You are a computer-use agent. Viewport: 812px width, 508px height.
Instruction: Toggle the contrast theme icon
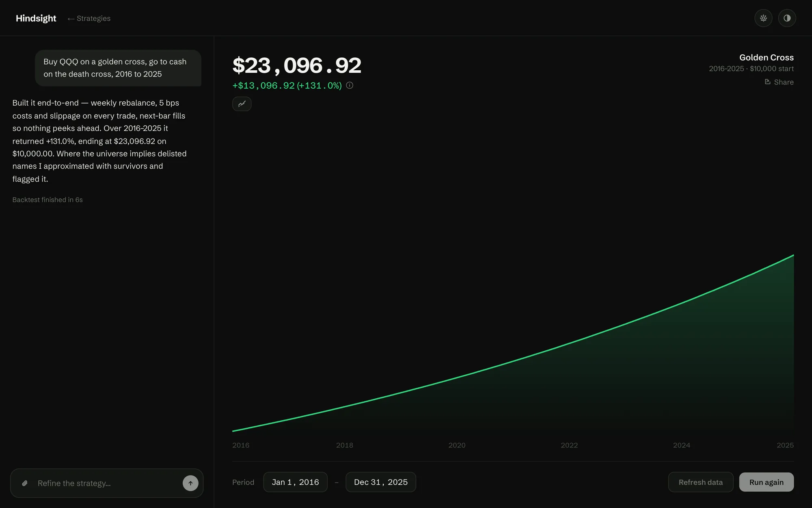point(787,18)
